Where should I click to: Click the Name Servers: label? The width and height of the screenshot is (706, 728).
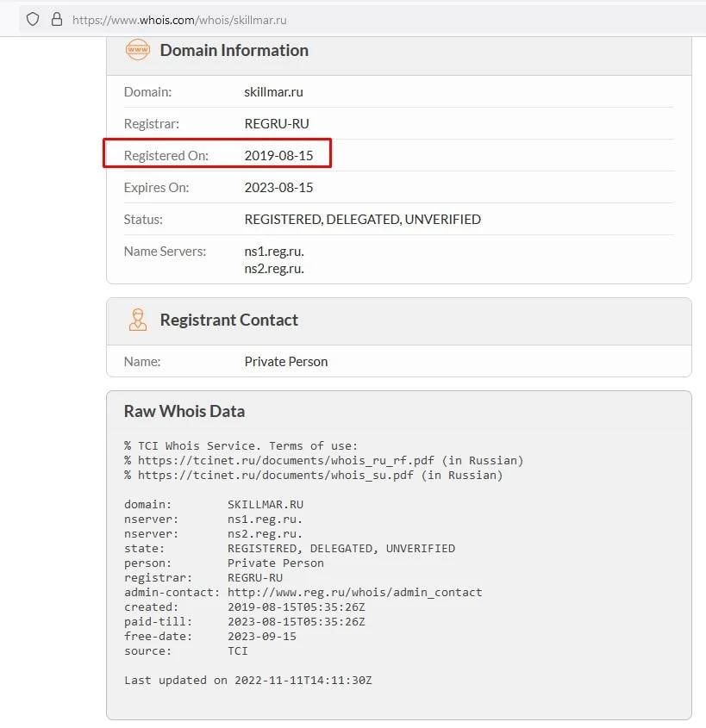(x=165, y=252)
